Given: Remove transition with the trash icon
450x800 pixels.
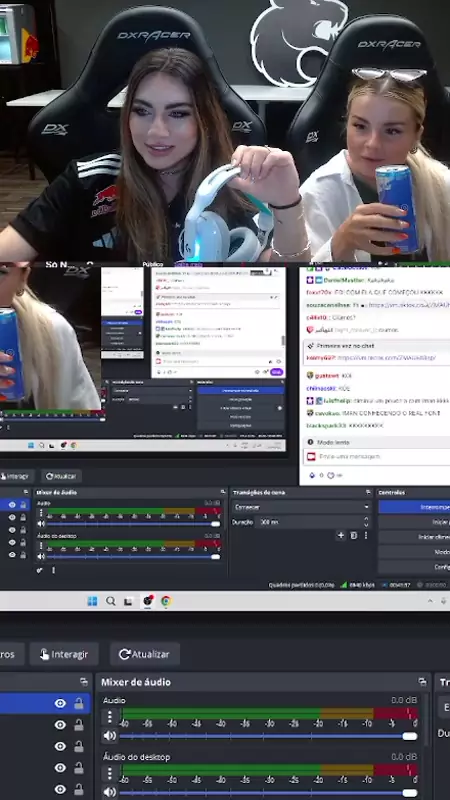Looking at the screenshot, I should (x=354, y=535).
